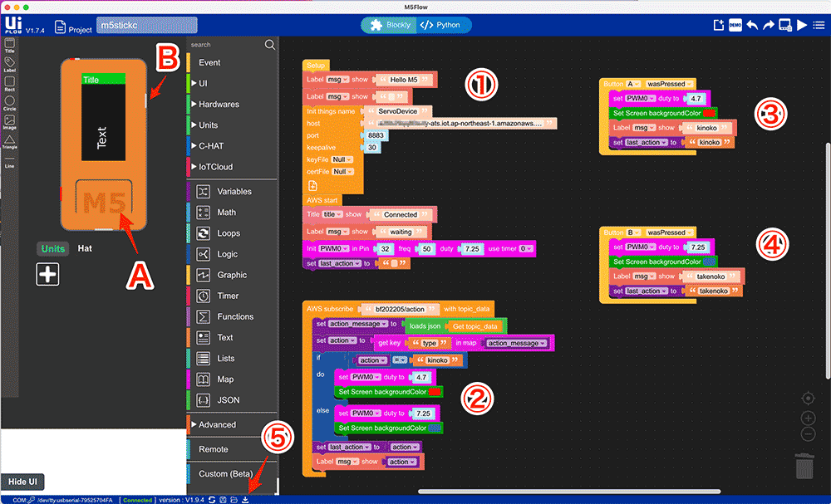Click the search magnifier icon

269,45
